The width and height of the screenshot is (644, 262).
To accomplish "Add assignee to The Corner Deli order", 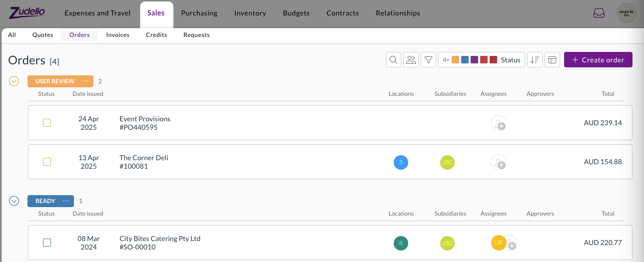I will click(x=498, y=162).
